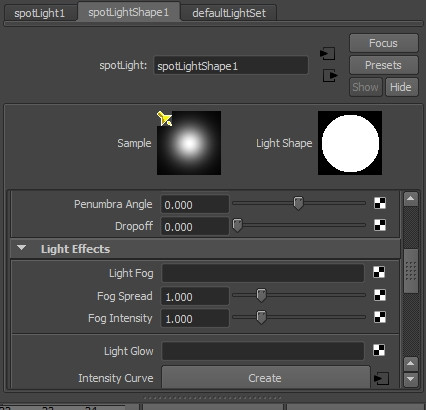Click the Light Fog text field
The width and height of the screenshot is (426, 410).
[x=263, y=273]
